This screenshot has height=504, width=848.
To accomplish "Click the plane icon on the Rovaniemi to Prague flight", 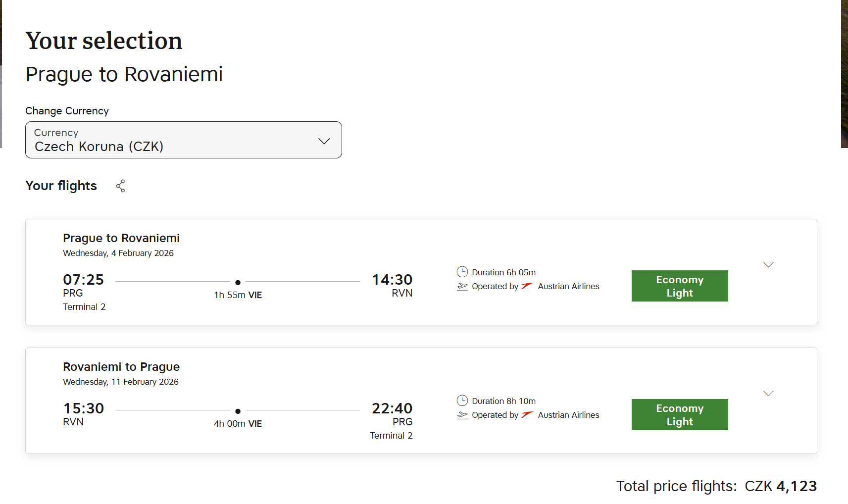I will (462, 415).
